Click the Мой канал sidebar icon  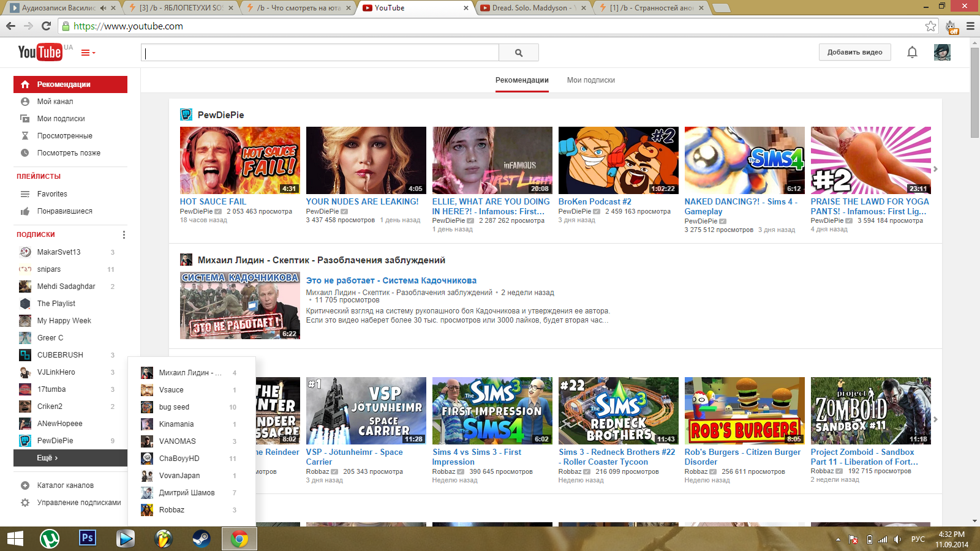(25, 102)
